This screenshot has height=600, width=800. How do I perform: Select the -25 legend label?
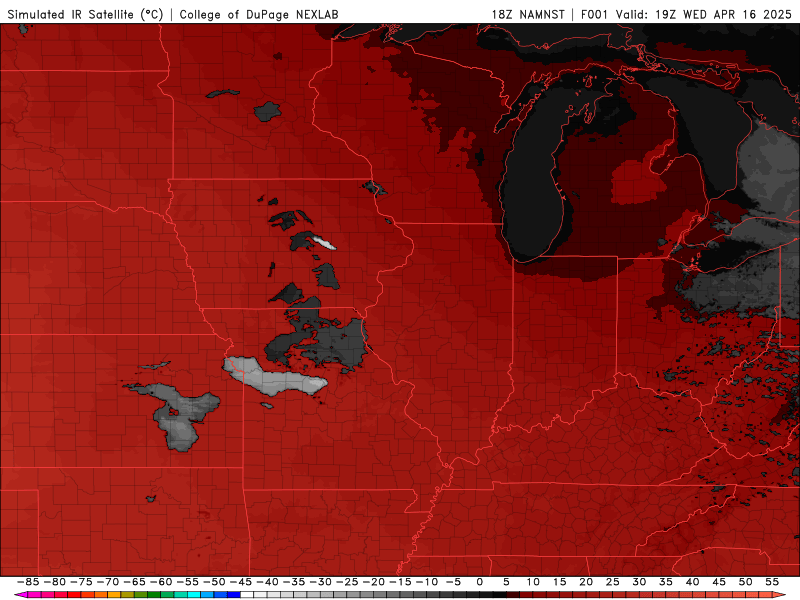point(346,582)
